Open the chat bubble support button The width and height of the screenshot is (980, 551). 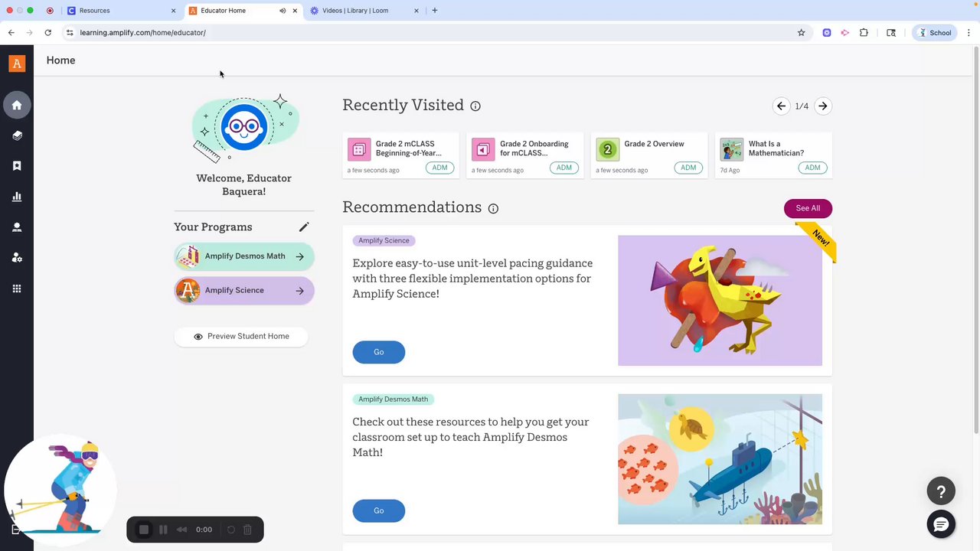941,524
